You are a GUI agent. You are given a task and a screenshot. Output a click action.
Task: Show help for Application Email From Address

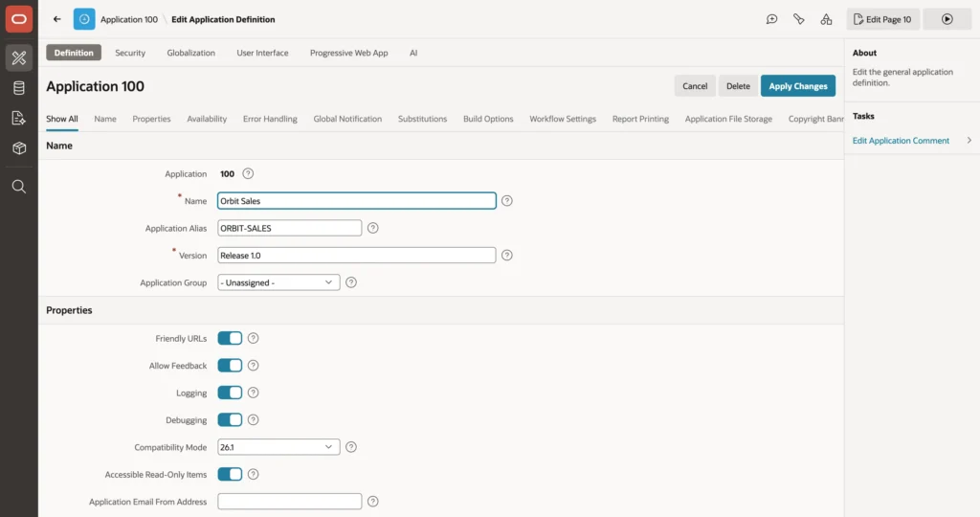373,502
